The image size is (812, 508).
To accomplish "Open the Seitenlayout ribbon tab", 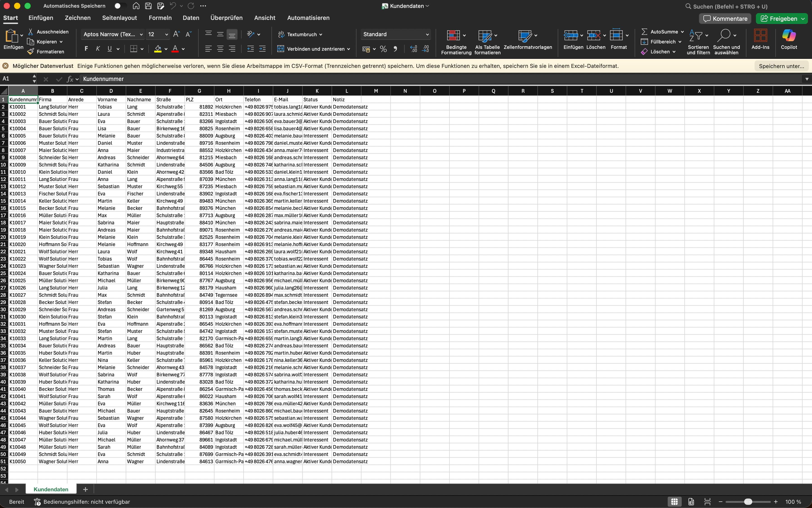I will click(119, 18).
